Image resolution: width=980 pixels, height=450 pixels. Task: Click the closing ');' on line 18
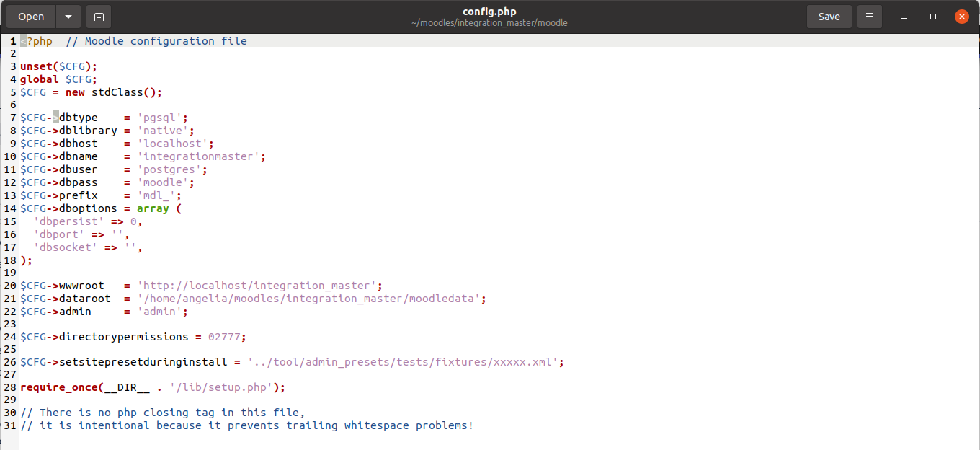pos(27,260)
